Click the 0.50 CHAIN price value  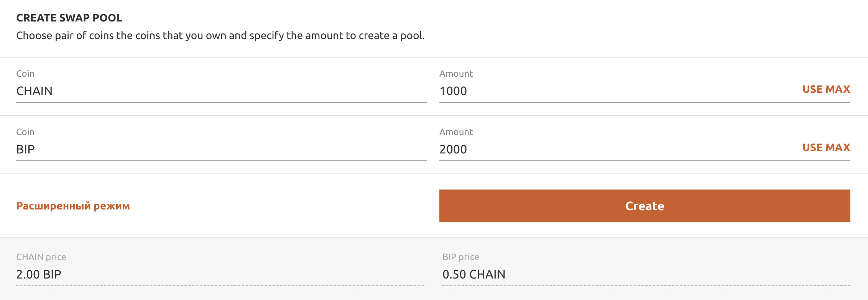tap(473, 274)
